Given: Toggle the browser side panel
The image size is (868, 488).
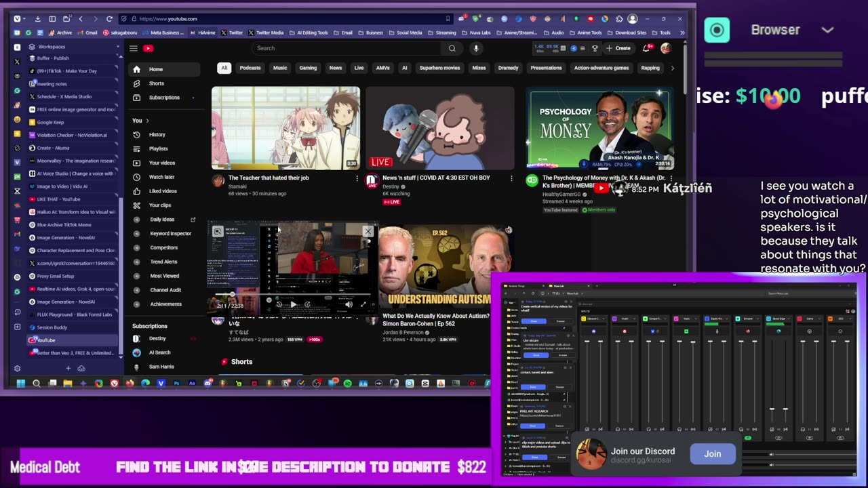Looking at the screenshot, I should tap(52, 19).
